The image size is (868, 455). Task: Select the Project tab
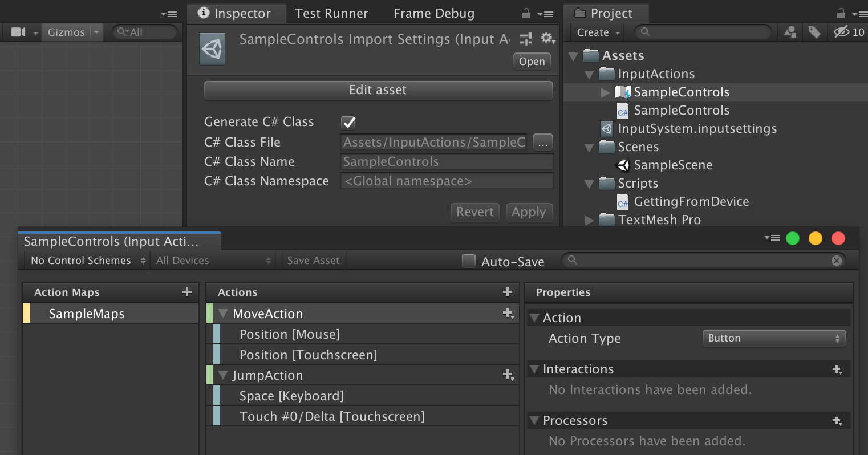(x=605, y=13)
